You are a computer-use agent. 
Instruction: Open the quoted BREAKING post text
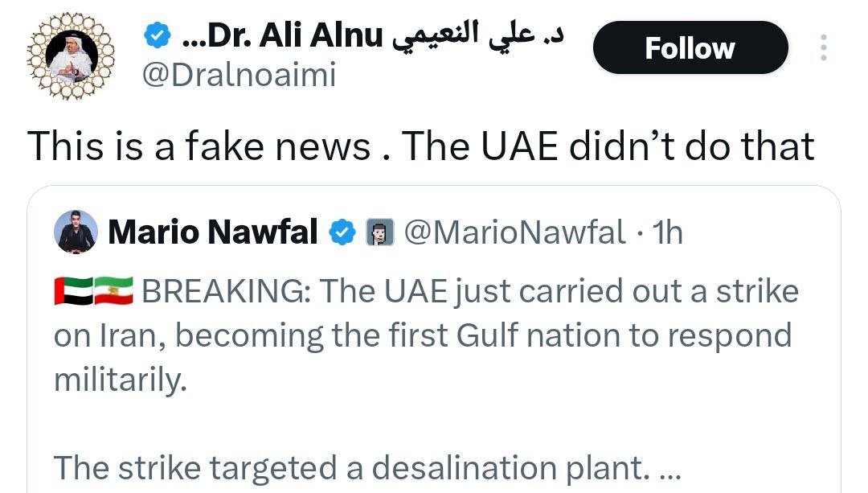(426, 335)
